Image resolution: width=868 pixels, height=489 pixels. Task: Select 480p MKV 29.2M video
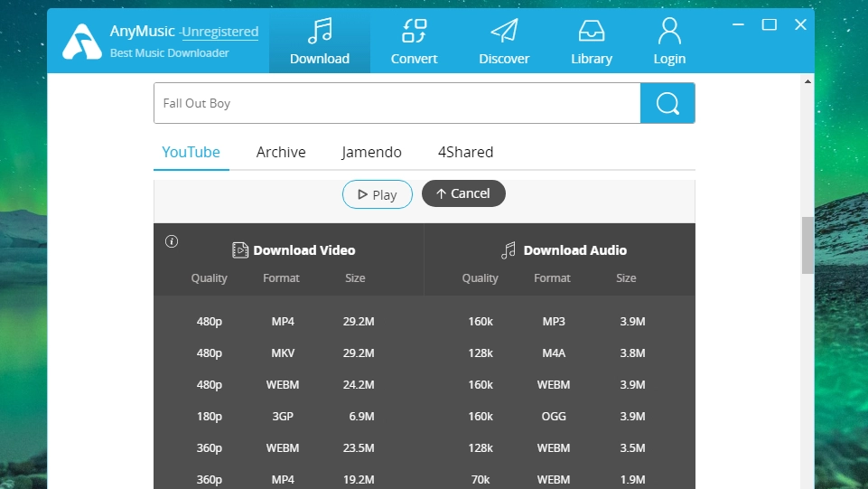[285, 353]
